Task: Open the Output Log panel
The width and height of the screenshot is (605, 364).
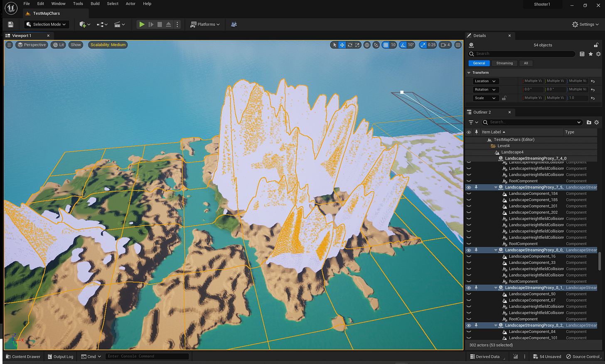Action: pos(60,357)
